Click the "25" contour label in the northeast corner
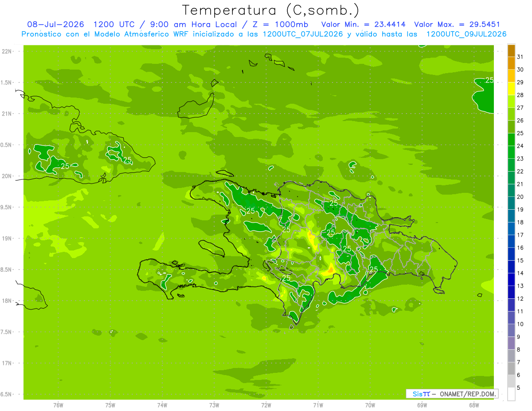 pos(489,80)
